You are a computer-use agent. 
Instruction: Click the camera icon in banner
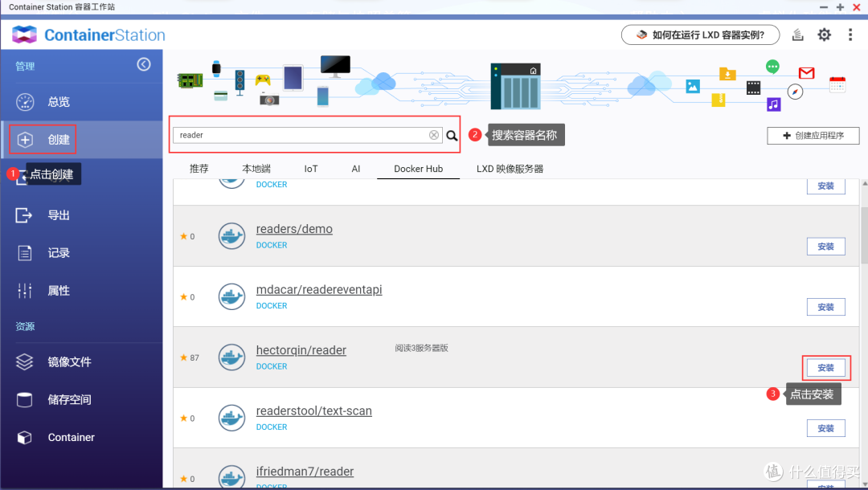pyautogui.click(x=269, y=100)
